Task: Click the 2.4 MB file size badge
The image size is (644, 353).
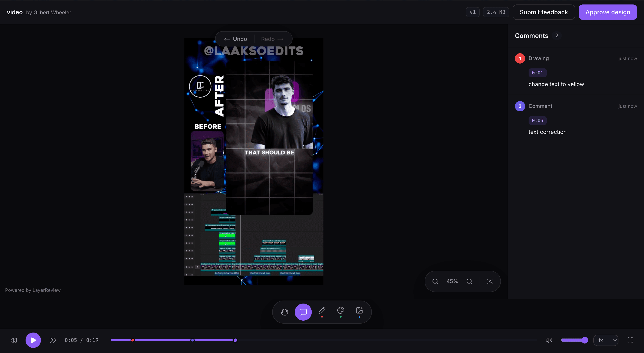Action: tap(496, 12)
